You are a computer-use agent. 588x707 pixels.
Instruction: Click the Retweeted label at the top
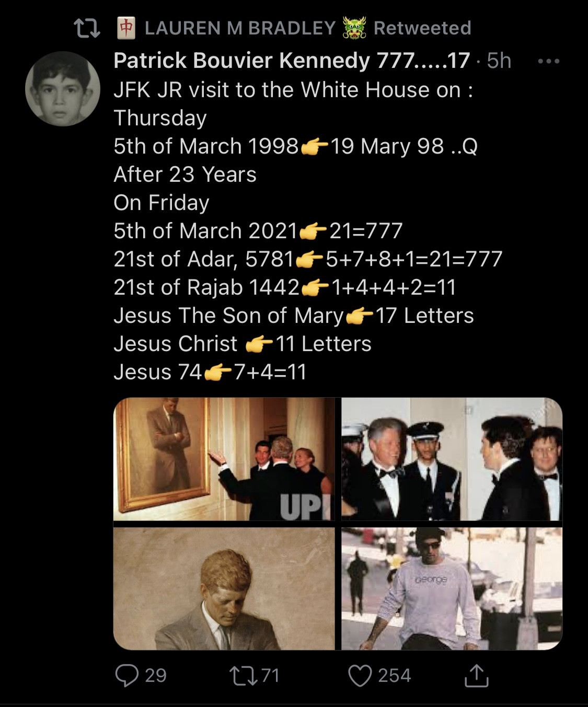422,28
